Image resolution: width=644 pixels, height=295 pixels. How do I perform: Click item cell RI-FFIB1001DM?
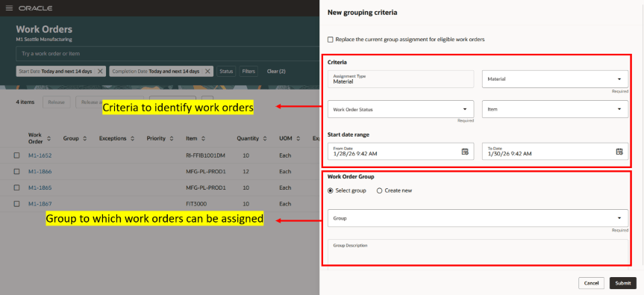click(x=205, y=155)
